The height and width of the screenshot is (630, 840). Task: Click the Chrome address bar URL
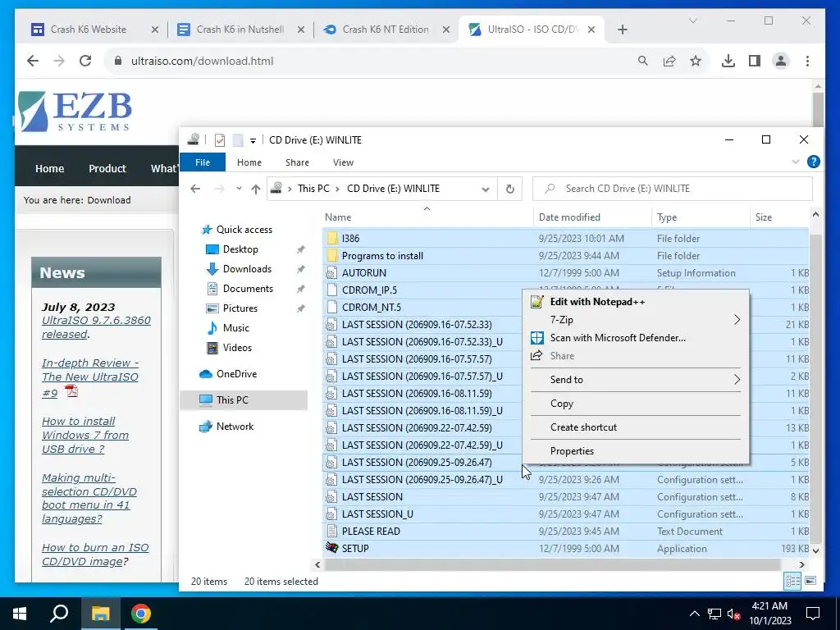click(x=202, y=61)
